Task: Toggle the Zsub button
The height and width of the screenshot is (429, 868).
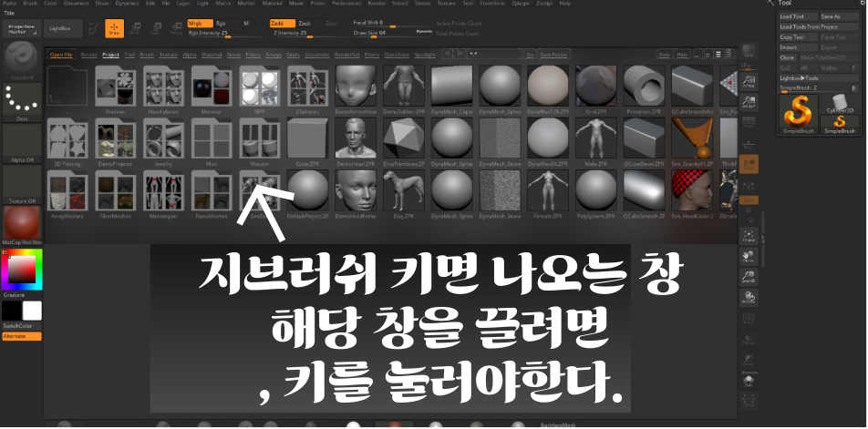Action: coord(309,24)
